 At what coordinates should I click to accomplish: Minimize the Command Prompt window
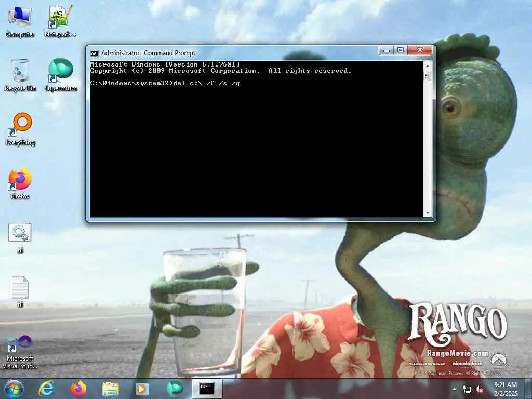pos(387,50)
